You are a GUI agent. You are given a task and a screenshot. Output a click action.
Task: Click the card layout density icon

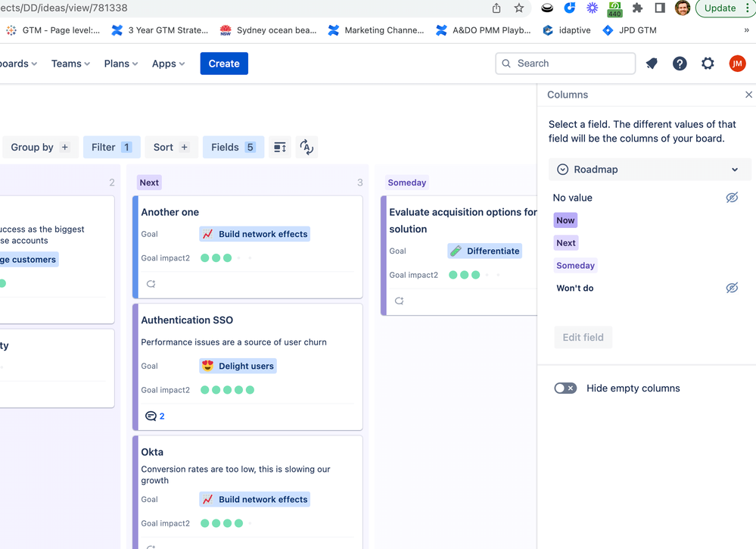pos(280,147)
